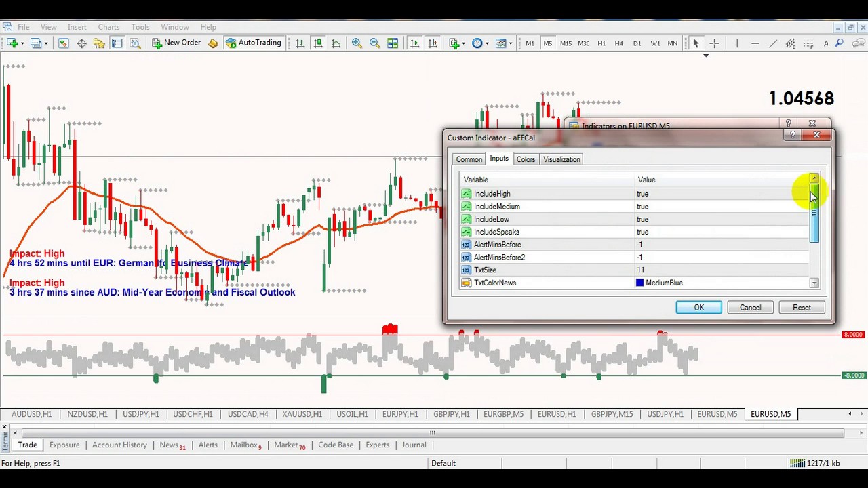Expand the Indicators dropdown arrow
This screenshot has width=868, height=488.
pos(463,43)
